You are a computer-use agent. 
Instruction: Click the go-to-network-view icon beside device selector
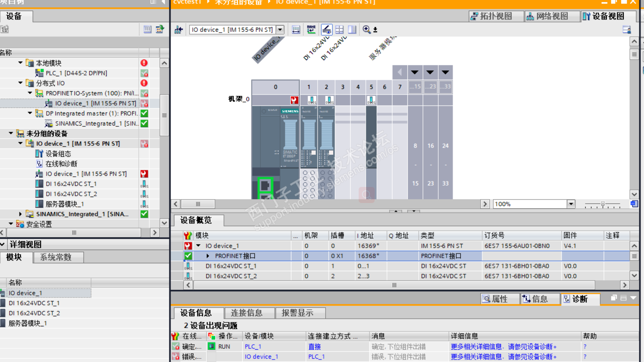[179, 30]
